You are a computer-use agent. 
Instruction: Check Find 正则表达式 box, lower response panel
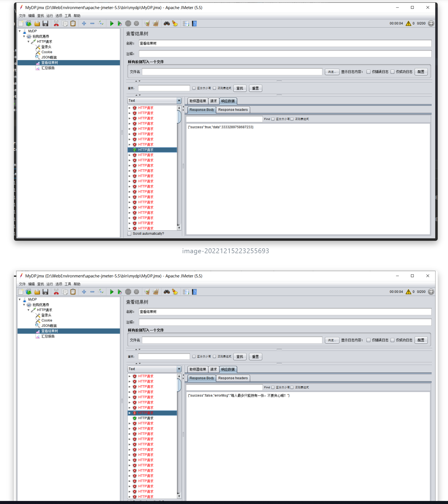coord(292,387)
